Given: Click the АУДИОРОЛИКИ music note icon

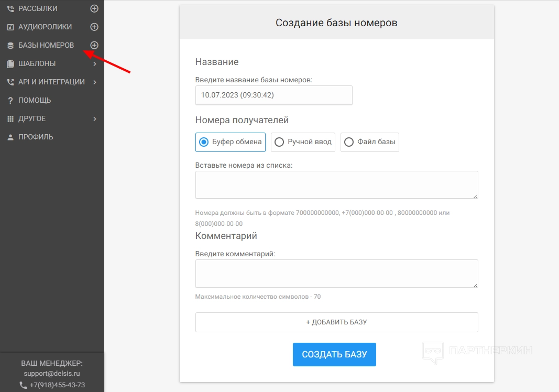Looking at the screenshot, I should (x=10, y=27).
